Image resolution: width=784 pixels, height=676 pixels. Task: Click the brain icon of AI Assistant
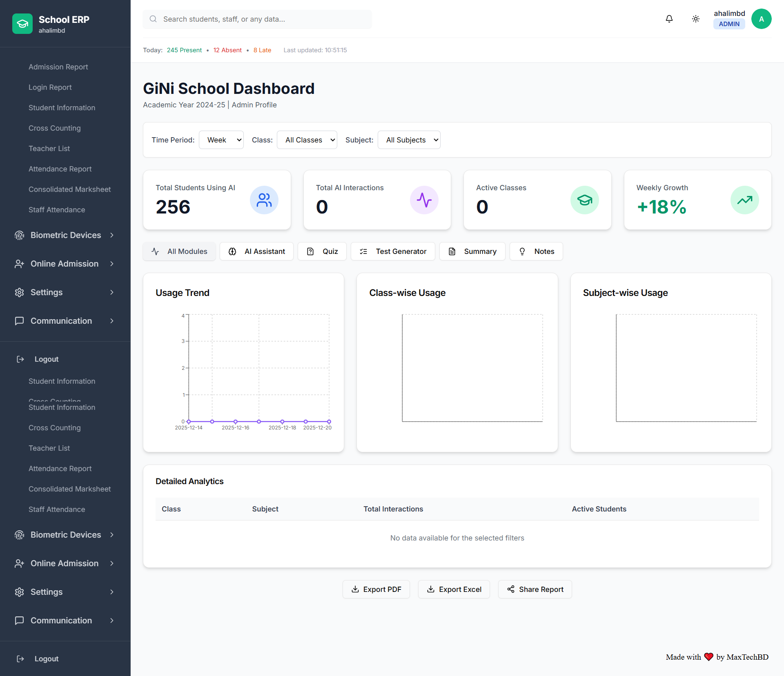232,251
